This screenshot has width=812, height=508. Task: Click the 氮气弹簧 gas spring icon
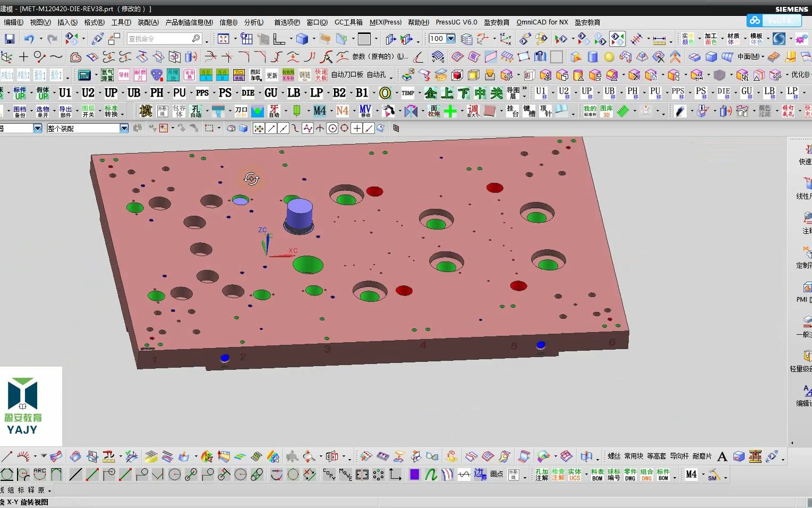[107, 75]
